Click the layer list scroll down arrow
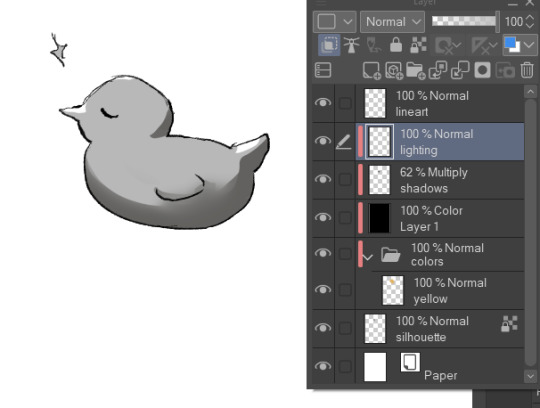This screenshot has width=540, height=408. coord(530,376)
